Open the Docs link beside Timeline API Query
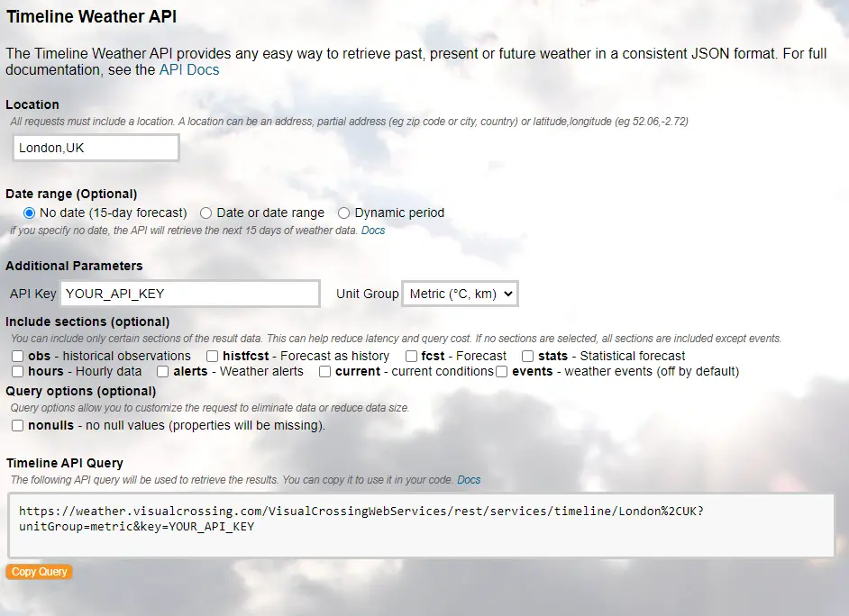The width and height of the screenshot is (849, 616). coord(469,480)
